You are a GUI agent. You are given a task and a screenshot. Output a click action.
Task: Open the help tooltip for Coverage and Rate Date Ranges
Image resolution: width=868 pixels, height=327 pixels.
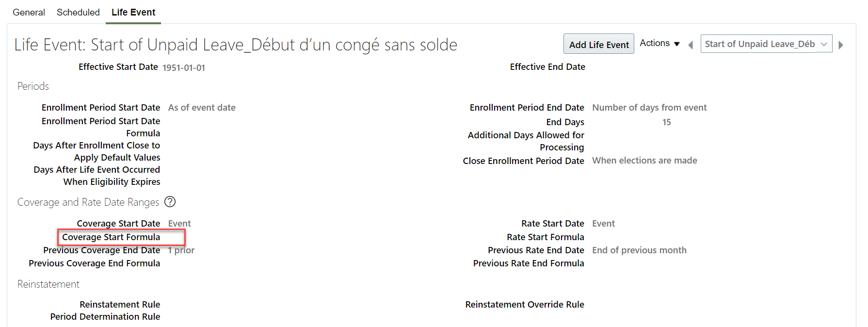pos(170,202)
